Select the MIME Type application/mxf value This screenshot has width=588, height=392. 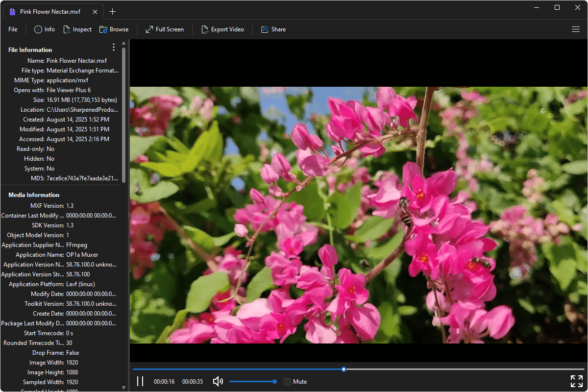[67, 80]
